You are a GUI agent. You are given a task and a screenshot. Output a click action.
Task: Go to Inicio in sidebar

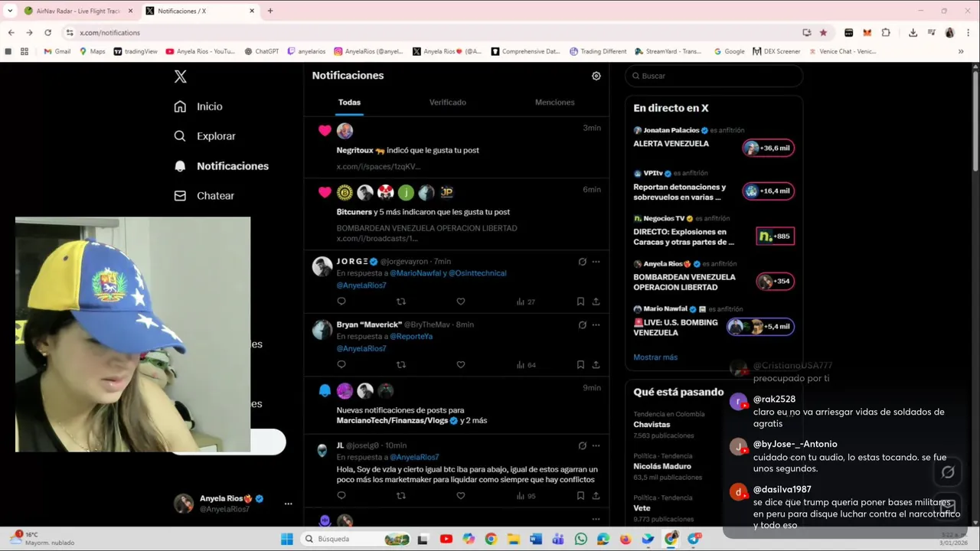tap(198, 106)
